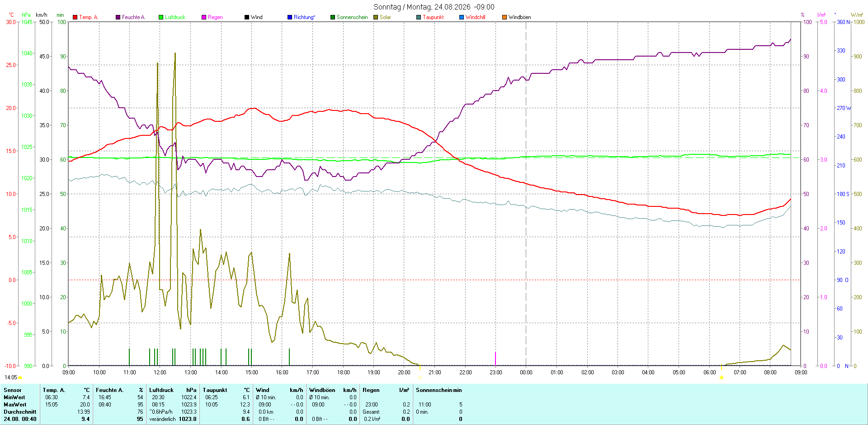
Task: Select the '18:00' label on the time axis
Action: coord(343,372)
